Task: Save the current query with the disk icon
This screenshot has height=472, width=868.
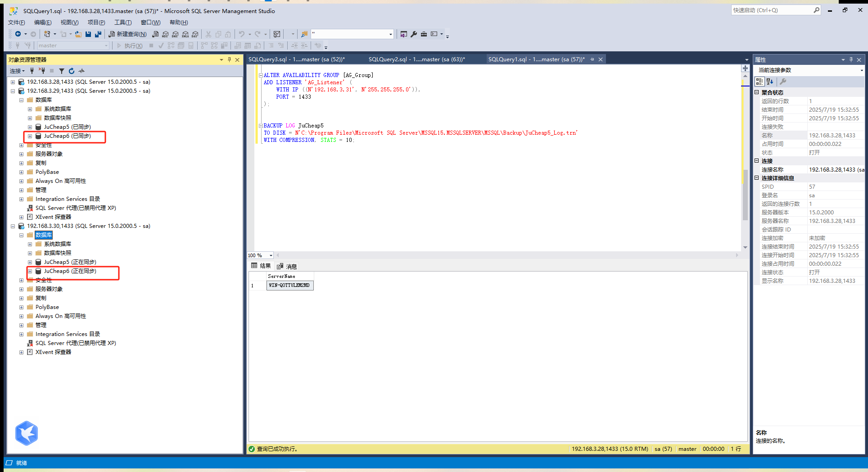Action: (x=88, y=34)
